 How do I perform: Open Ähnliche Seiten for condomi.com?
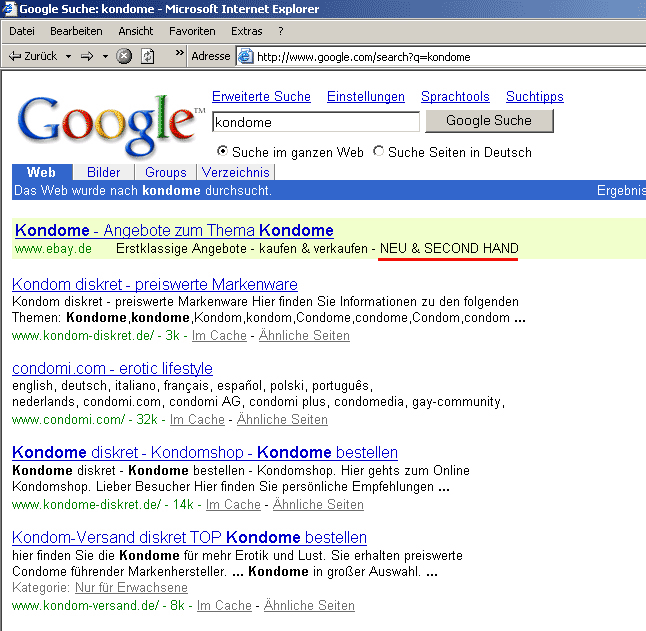[x=283, y=420]
